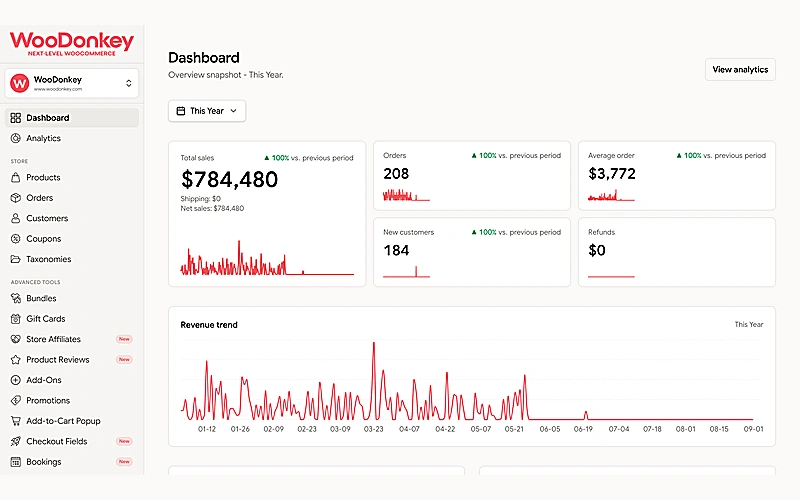Image resolution: width=800 pixels, height=500 pixels.
Task: Click the View analytics button
Action: click(x=740, y=69)
